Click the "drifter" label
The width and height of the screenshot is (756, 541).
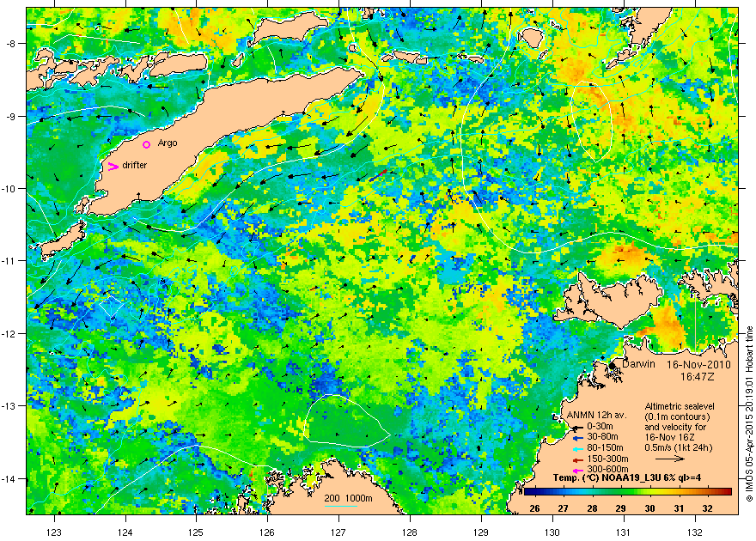click(x=135, y=165)
